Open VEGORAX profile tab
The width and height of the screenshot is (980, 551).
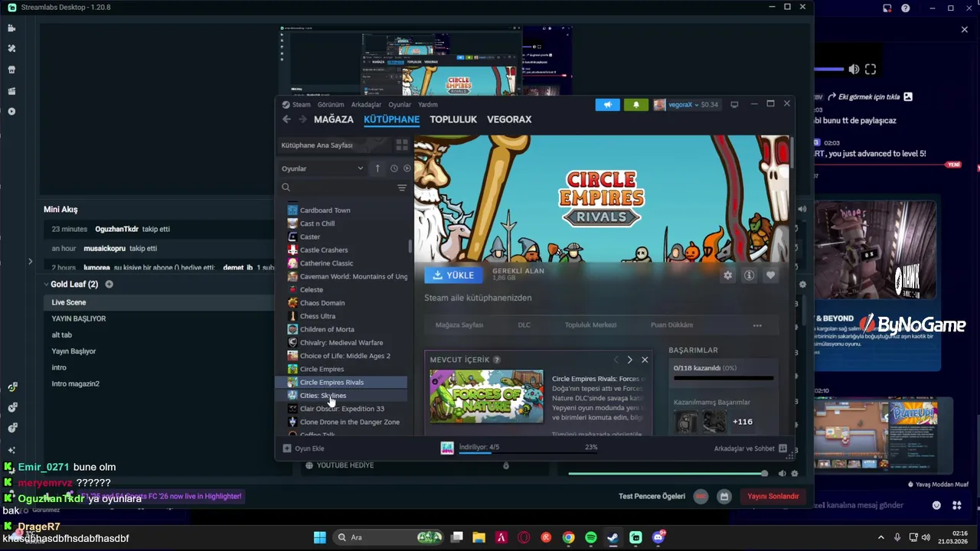pyautogui.click(x=509, y=119)
